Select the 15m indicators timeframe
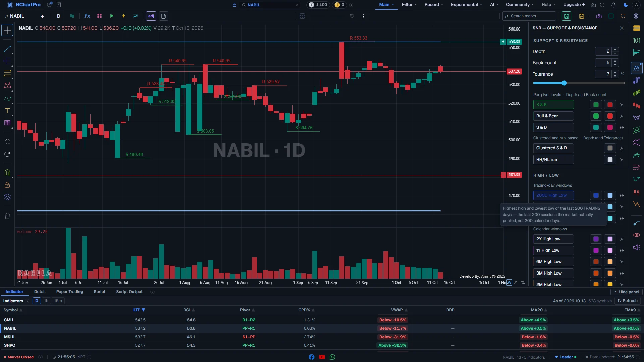Screen dimensions: 644x362 click(58, 301)
